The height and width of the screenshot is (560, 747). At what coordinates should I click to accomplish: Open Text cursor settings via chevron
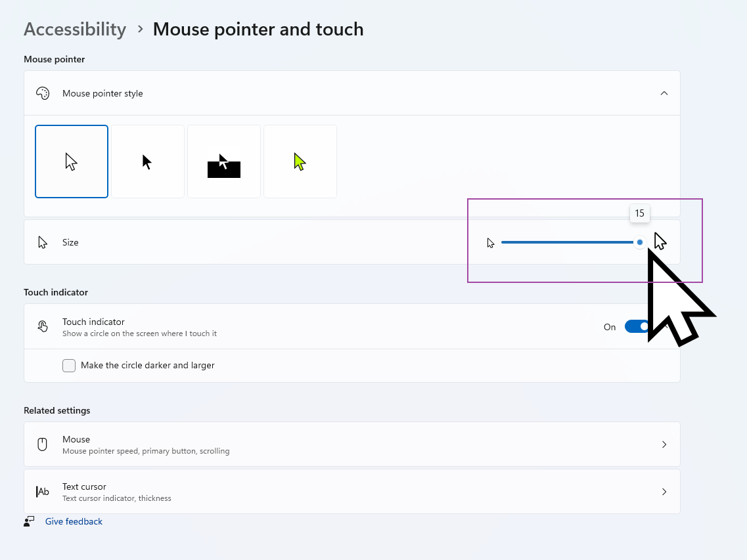tap(664, 492)
